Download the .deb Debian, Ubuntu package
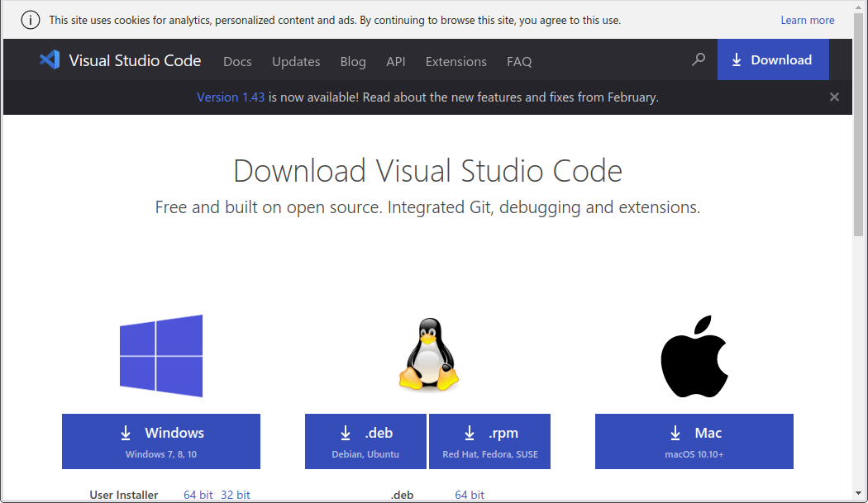 coord(365,442)
